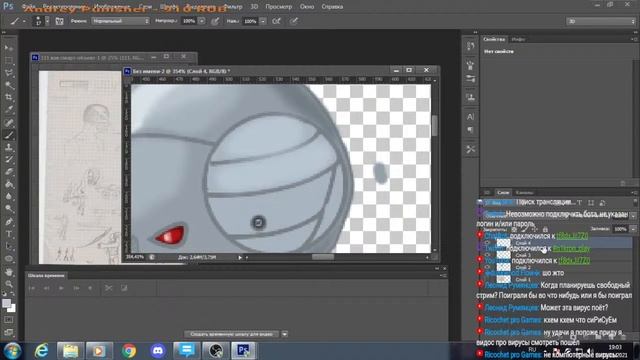Viewport: 640px width, 360px height.
Task: Enable airbrush mode
Action: [x=276, y=21]
